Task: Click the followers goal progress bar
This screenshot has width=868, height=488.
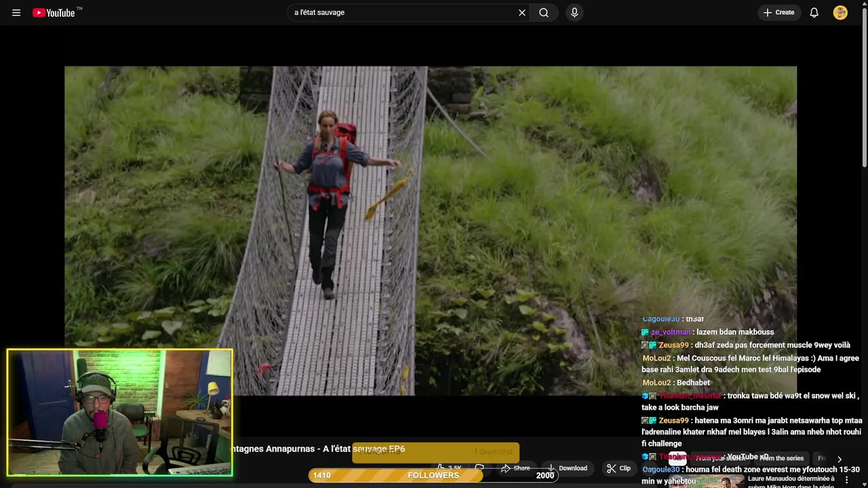Action: 433,475
